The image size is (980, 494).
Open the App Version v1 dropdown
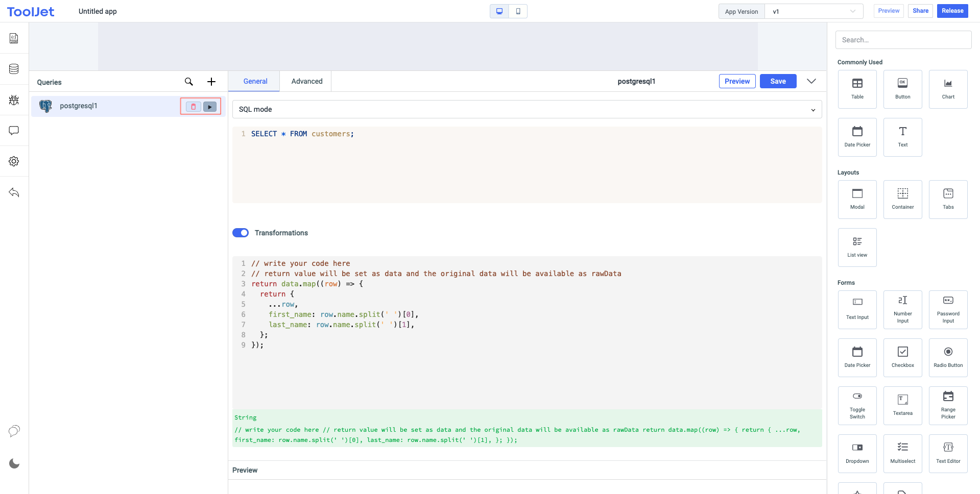coord(814,11)
